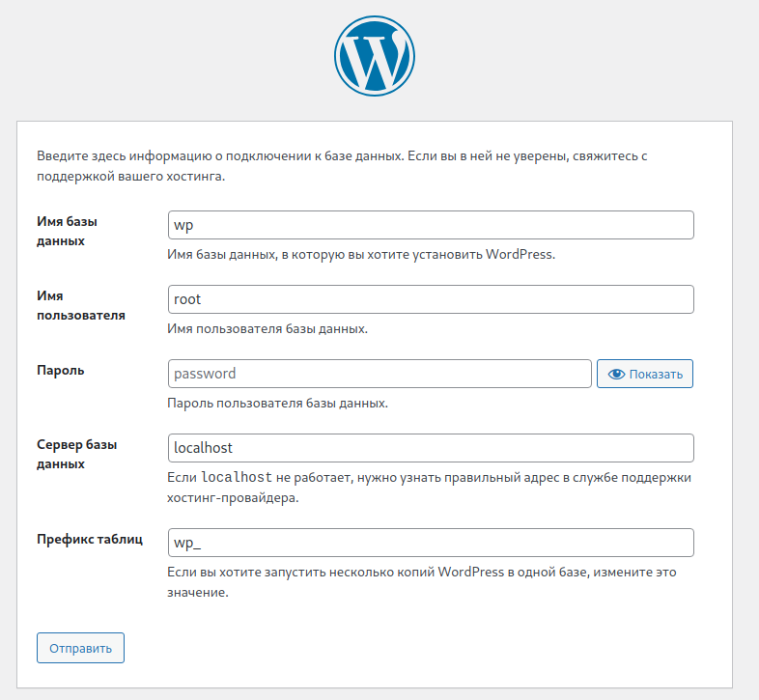Click the Префикс таблиц label
Screen dimensions: 759x700
click(90, 539)
